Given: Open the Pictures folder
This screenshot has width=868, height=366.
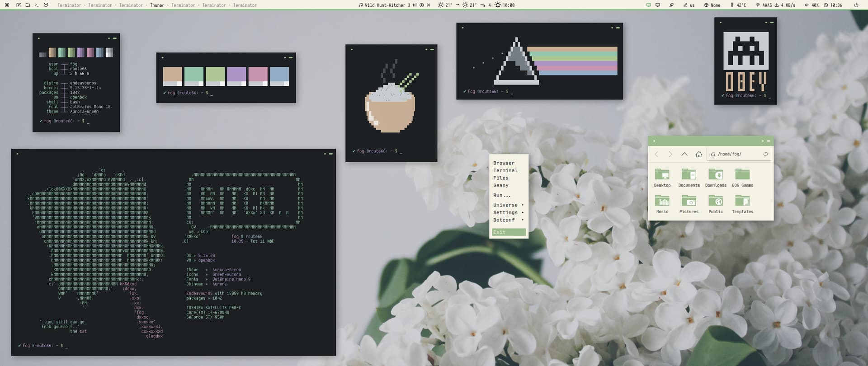Looking at the screenshot, I should (x=689, y=204).
